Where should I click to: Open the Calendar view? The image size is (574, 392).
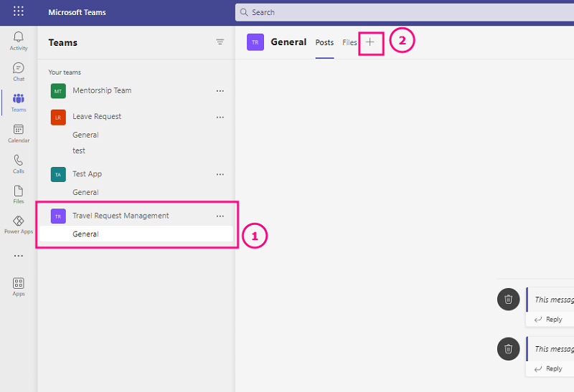click(x=19, y=133)
